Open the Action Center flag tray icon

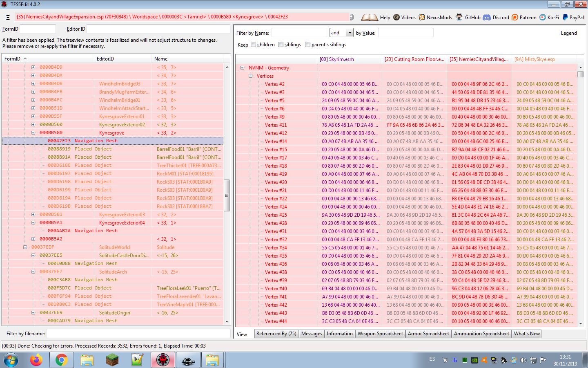click(543, 360)
